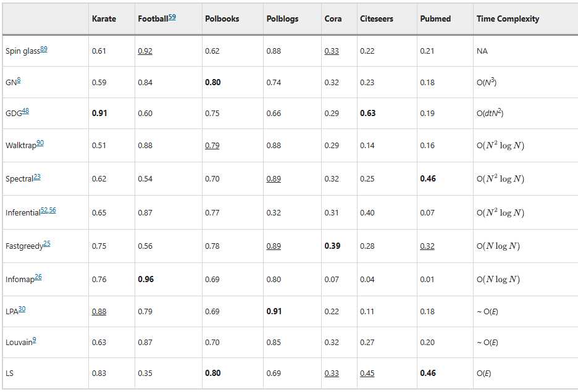Click the Karate column header
This screenshot has width=578, height=392.
(104, 19)
